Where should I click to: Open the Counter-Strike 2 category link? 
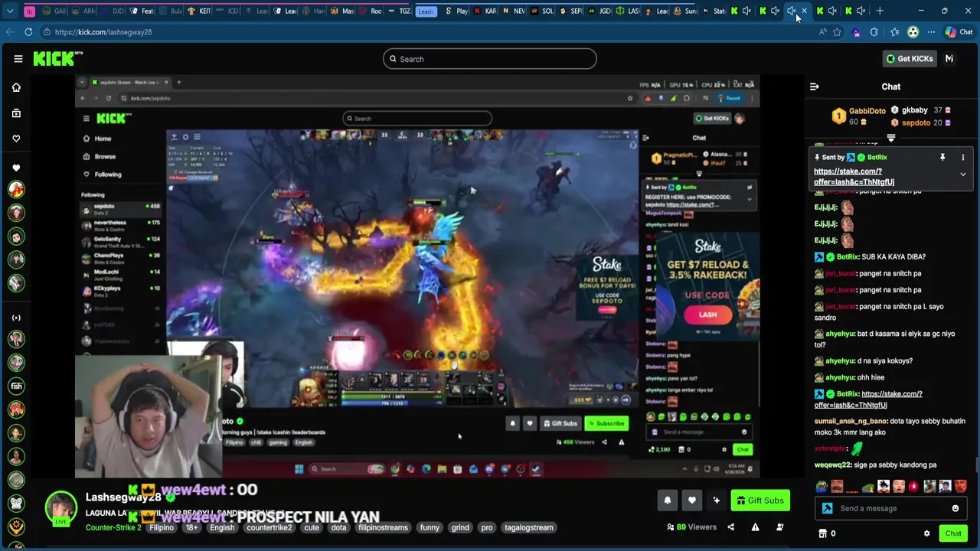tap(113, 527)
